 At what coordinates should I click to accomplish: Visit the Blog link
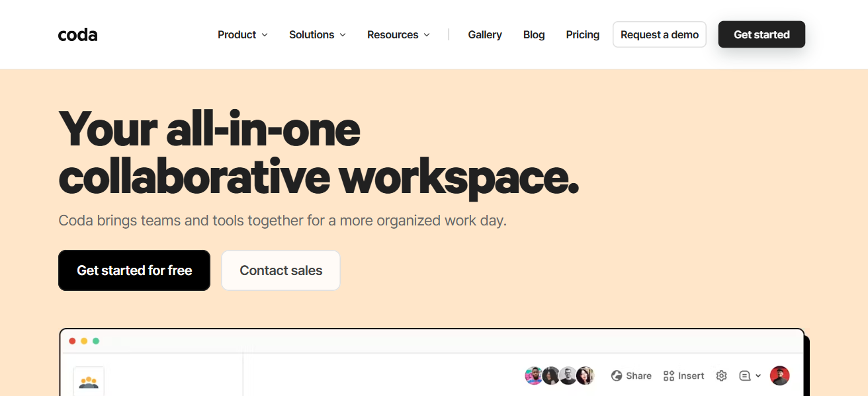[x=534, y=35]
